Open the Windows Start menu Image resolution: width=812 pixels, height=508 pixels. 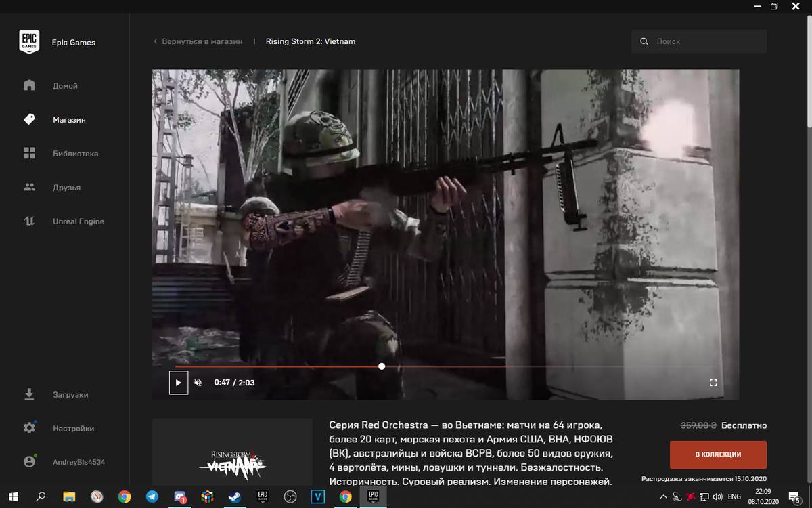click(14, 496)
